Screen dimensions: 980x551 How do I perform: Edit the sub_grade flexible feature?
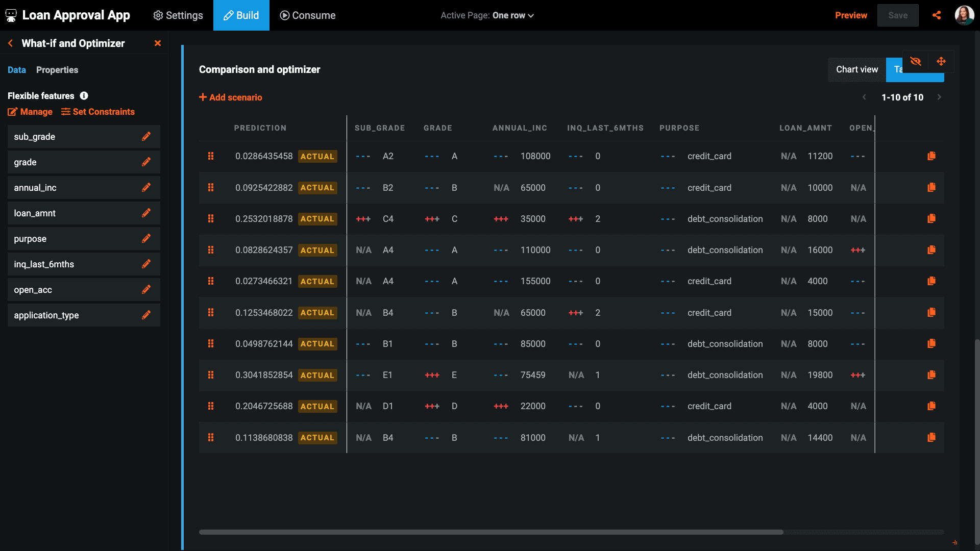click(x=146, y=136)
